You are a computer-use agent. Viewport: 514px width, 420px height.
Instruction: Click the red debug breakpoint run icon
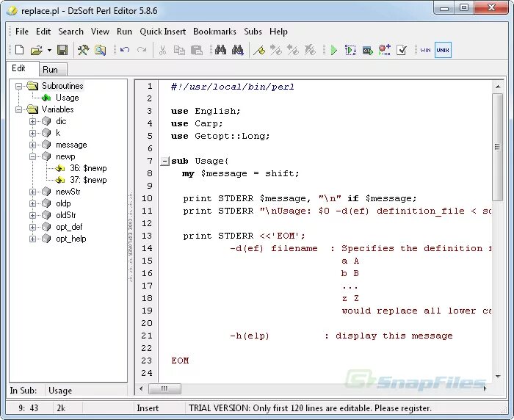pyautogui.click(x=385, y=50)
